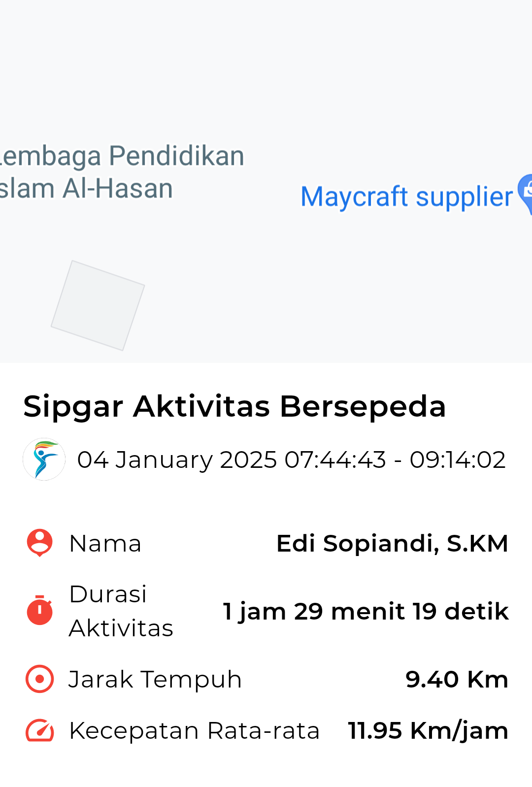Select the 04 January 2025 timestamp text

click(292, 460)
